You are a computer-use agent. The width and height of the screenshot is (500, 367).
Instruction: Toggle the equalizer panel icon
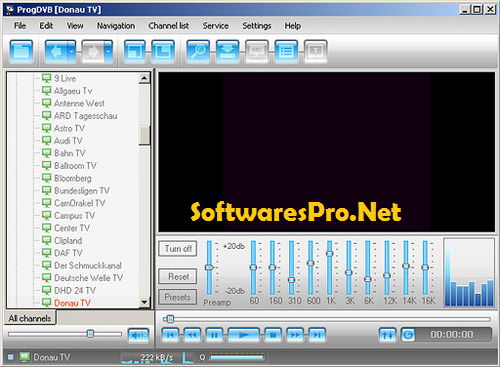[388, 335]
